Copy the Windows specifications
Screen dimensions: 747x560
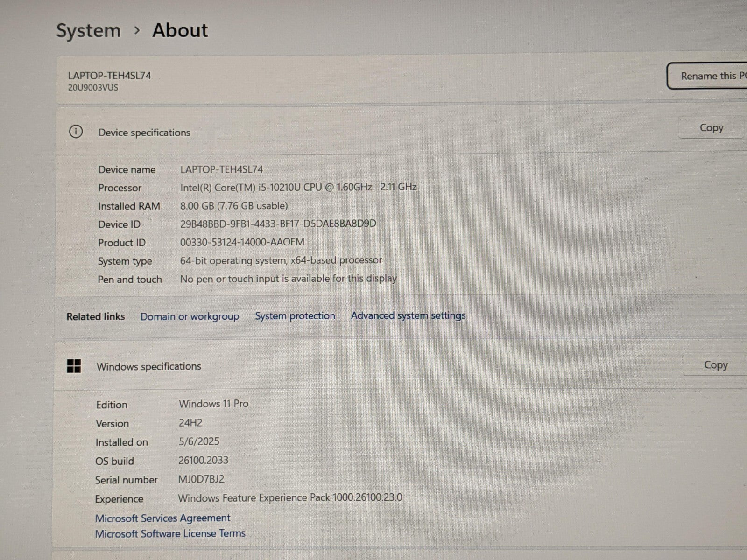pyautogui.click(x=715, y=365)
